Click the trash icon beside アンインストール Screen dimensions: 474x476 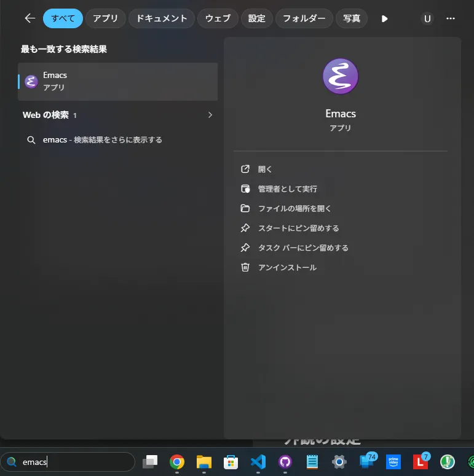[x=245, y=267]
